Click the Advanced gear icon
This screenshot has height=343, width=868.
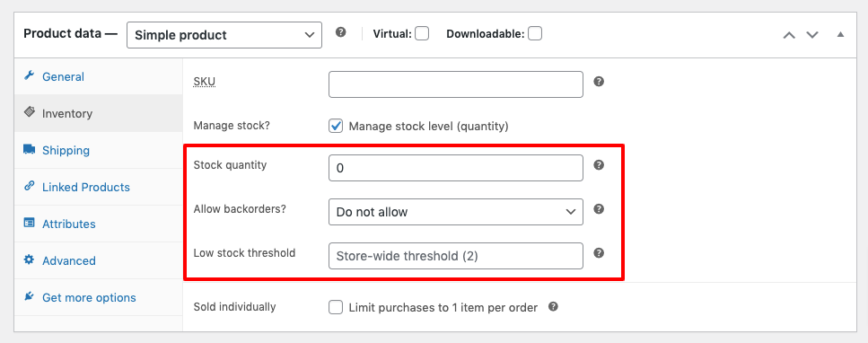point(30,259)
